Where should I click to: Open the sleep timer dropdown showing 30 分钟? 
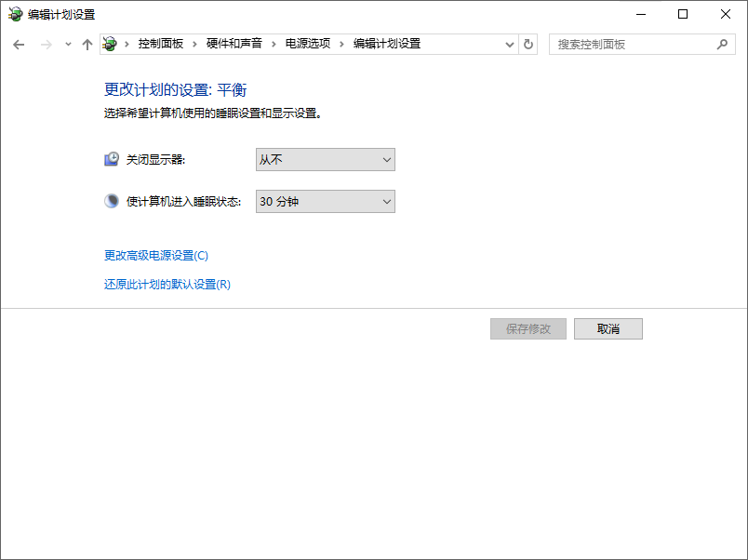point(324,201)
